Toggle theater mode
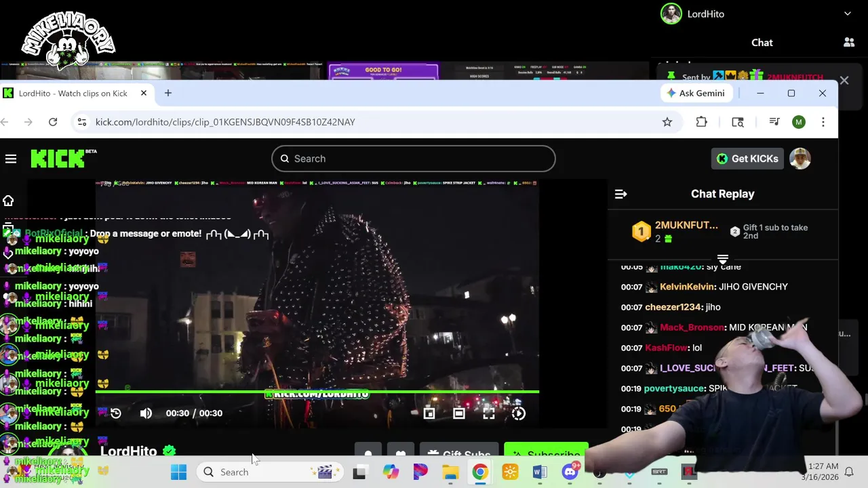The width and height of the screenshot is (868, 488). (459, 413)
